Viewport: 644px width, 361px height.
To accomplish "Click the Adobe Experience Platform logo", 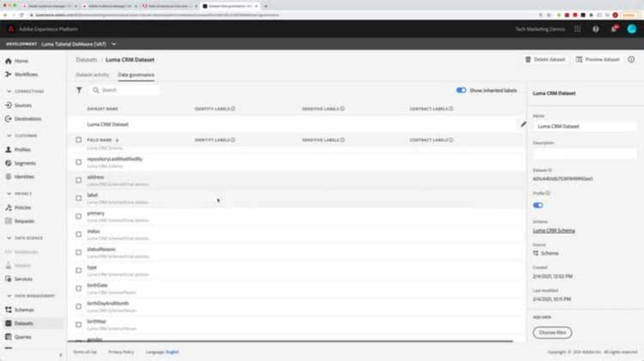I will coord(11,29).
